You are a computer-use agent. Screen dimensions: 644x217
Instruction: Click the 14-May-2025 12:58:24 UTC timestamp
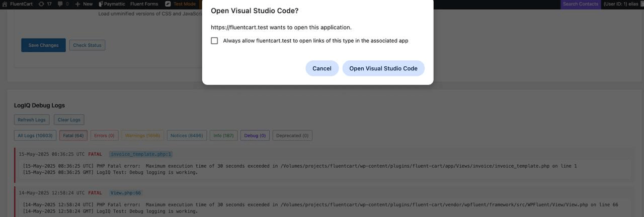coord(52,193)
